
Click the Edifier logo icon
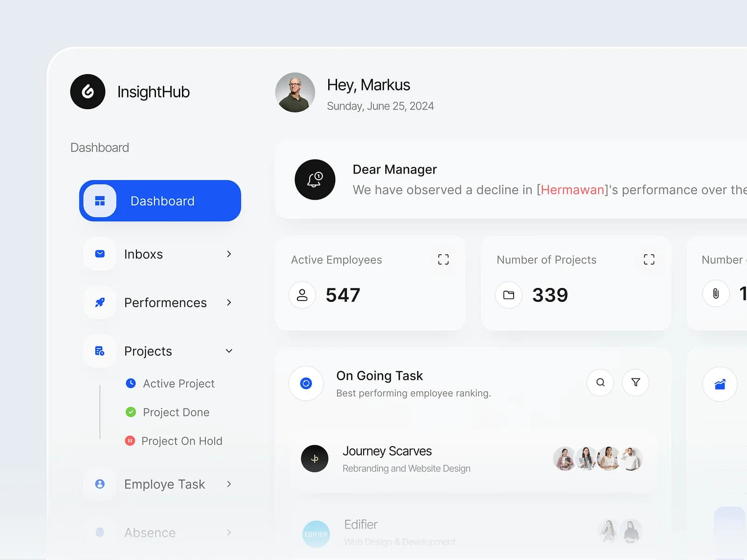tap(316, 534)
